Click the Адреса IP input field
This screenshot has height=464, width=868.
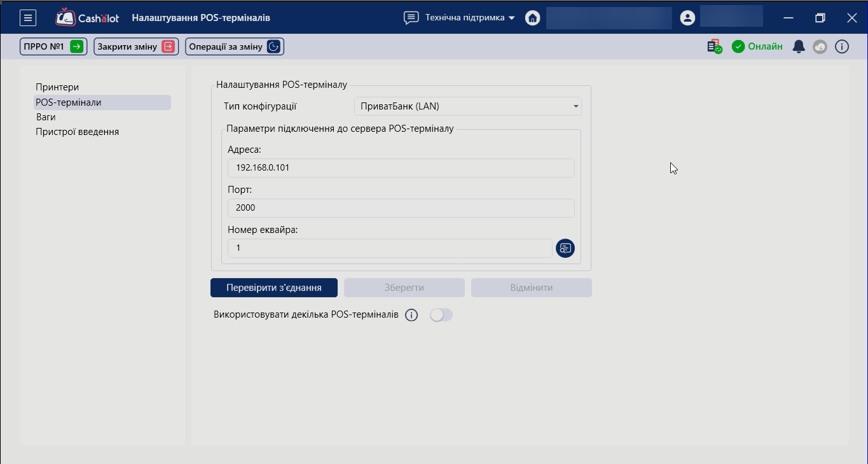pyautogui.click(x=401, y=168)
